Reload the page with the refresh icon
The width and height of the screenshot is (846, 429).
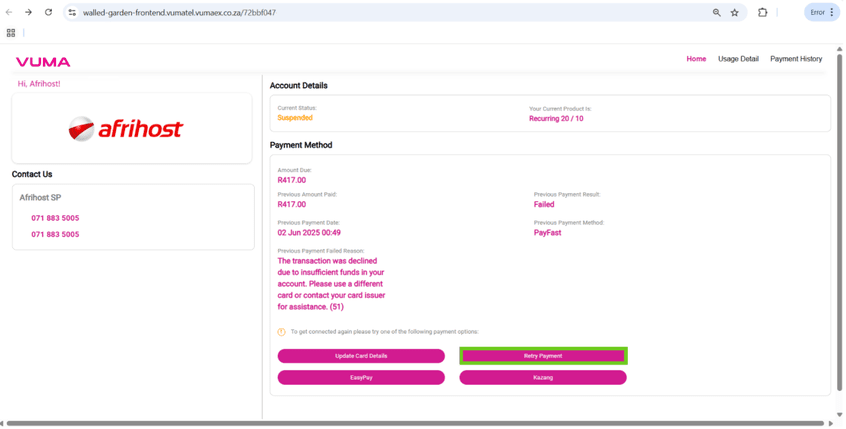(x=48, y=13)
